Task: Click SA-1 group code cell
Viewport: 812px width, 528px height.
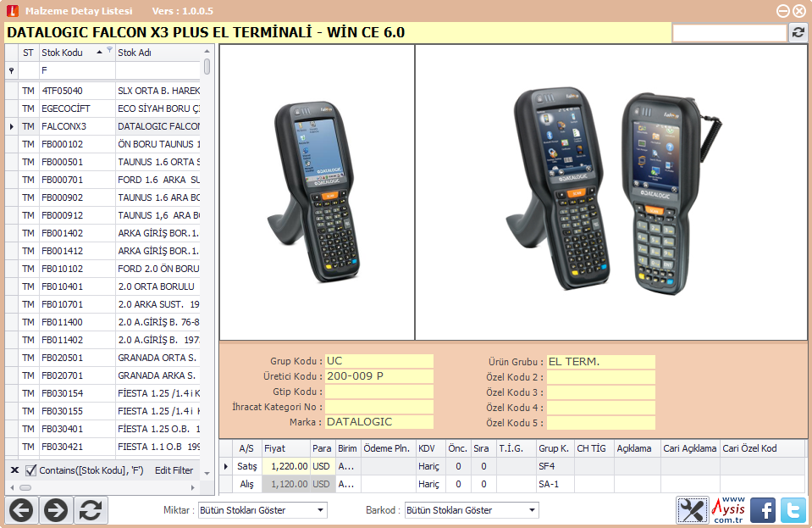Action: pos(555,484)
